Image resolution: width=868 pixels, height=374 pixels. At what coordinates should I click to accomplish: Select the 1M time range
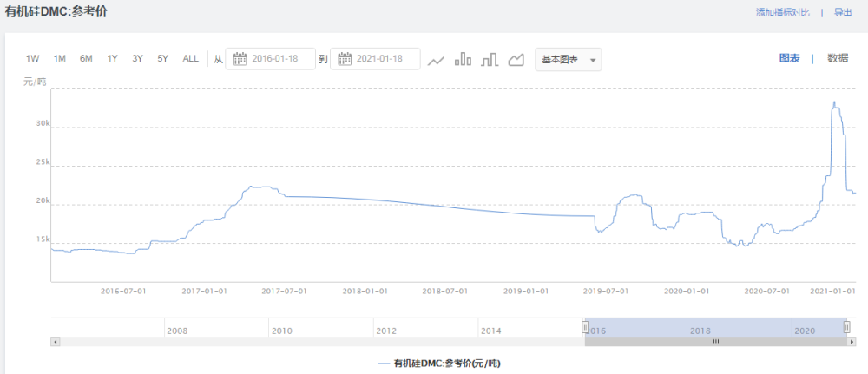[60, 59]
